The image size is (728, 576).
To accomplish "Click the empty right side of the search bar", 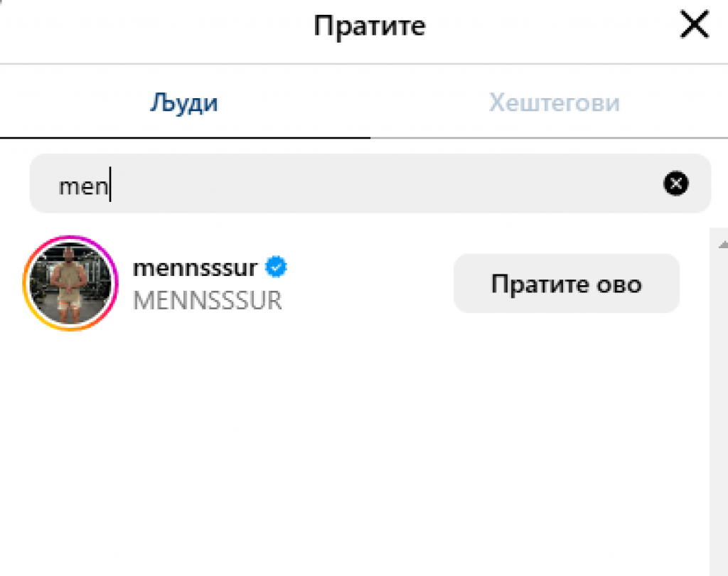I will (x=498, y=184).
